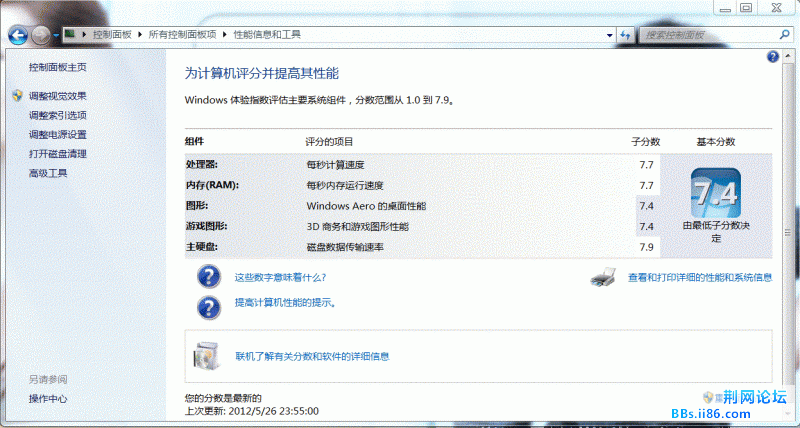Open help with the blue question mark icon at top right

[x=773, y=57]
